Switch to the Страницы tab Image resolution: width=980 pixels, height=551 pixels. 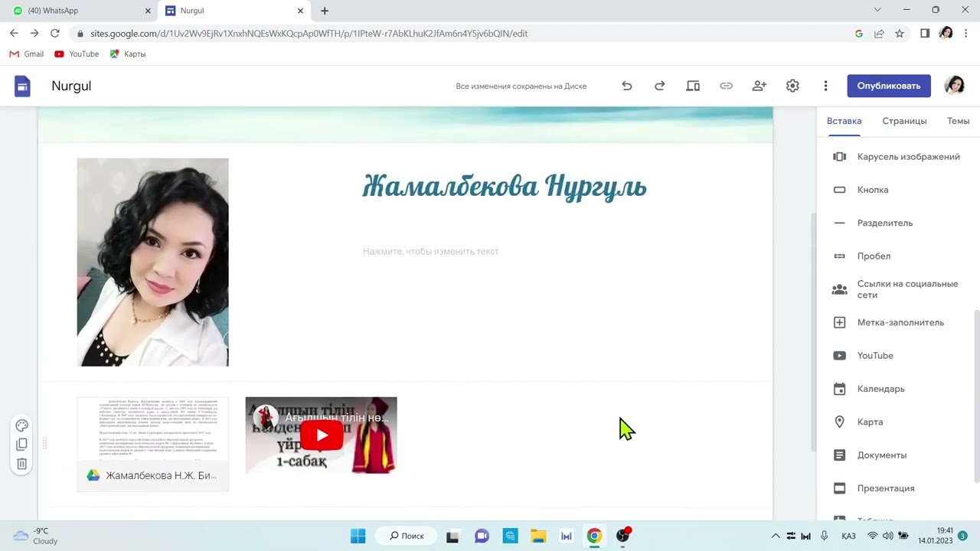[904, 121]
